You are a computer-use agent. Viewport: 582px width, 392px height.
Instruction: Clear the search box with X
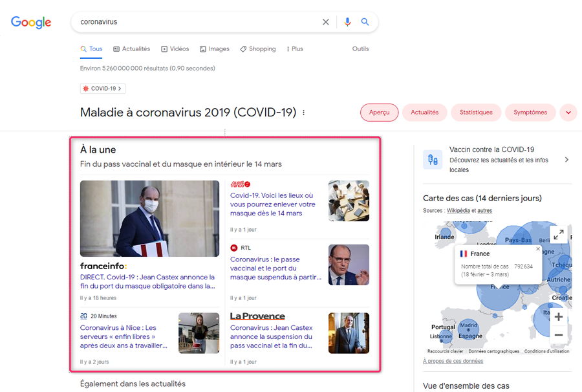pyautogui.click(x=325, y=22)
